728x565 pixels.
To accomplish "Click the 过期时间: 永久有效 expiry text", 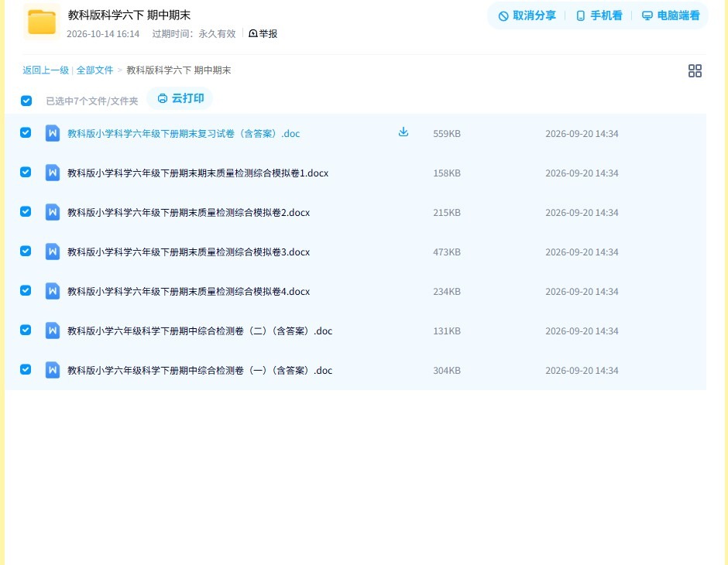I will [194, 34].
